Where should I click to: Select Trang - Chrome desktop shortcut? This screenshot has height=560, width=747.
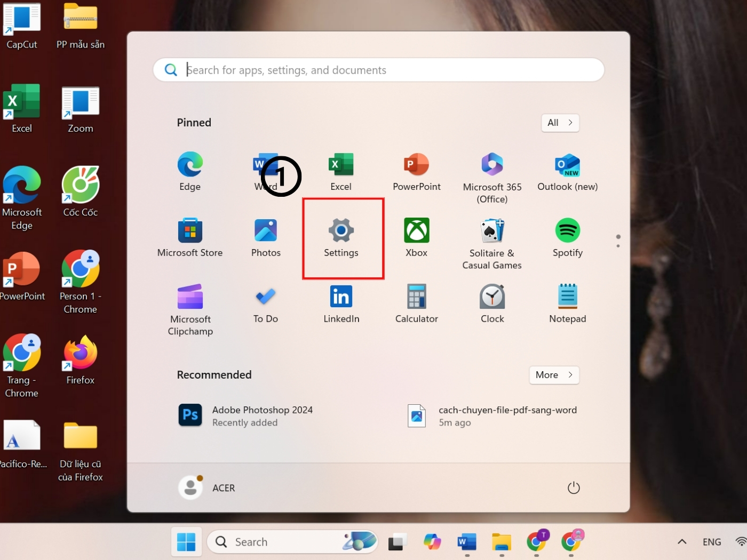22,366
